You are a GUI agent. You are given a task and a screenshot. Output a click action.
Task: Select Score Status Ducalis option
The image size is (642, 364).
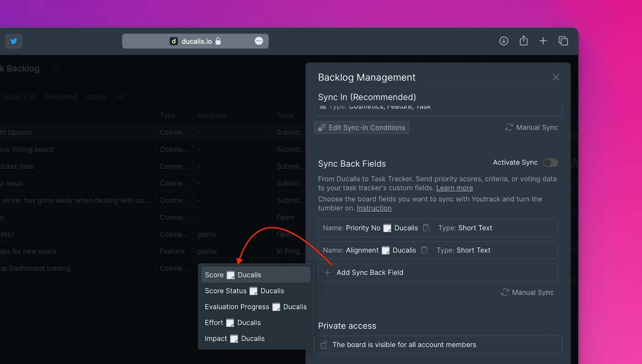tap(256, 291)
